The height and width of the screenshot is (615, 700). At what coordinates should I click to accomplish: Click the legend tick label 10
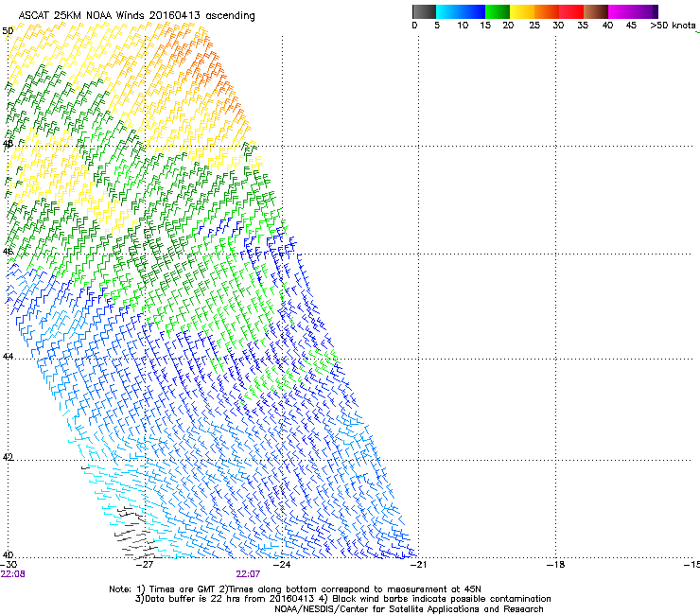tap(463, 26)
